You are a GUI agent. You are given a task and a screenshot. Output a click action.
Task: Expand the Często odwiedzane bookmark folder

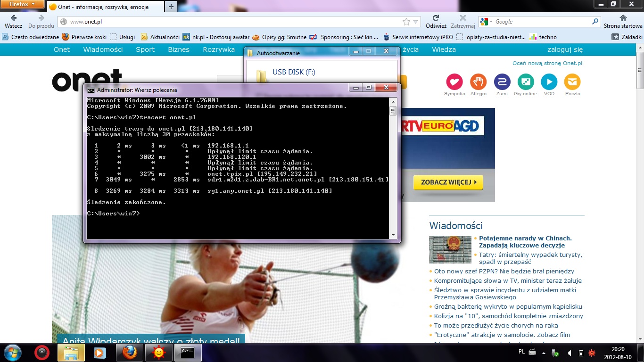tap(31, 37)
